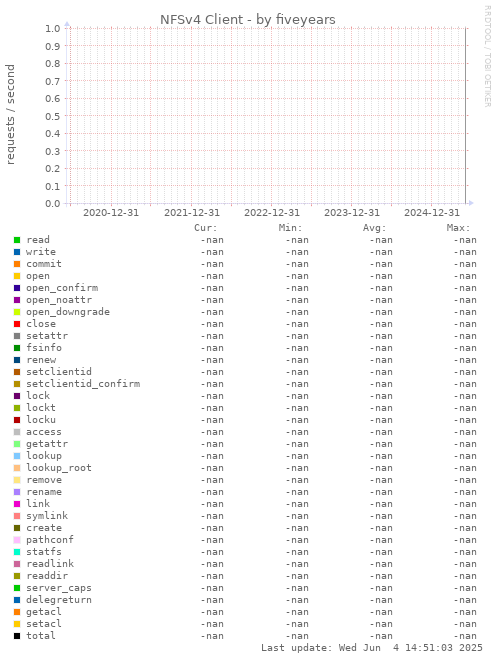Click the 'delegreturn' legend label
Screen dimensions: 497x660
tap(59, 600)
